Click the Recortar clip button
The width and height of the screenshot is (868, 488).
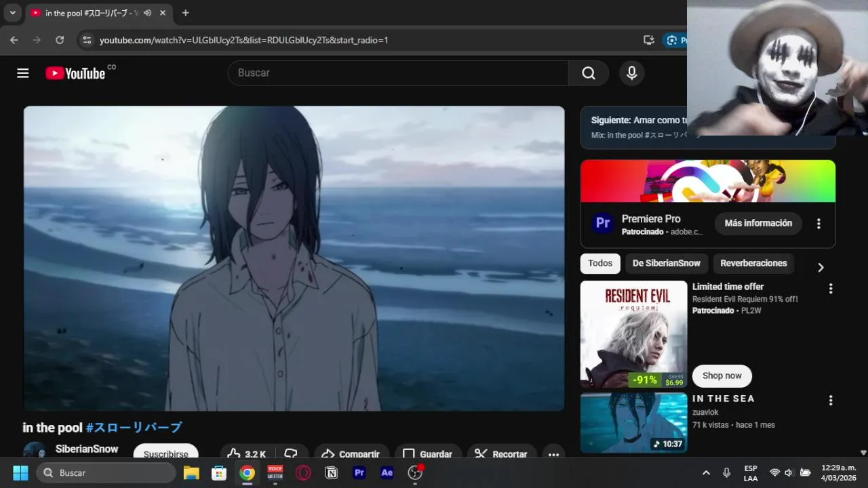[501, 453]
